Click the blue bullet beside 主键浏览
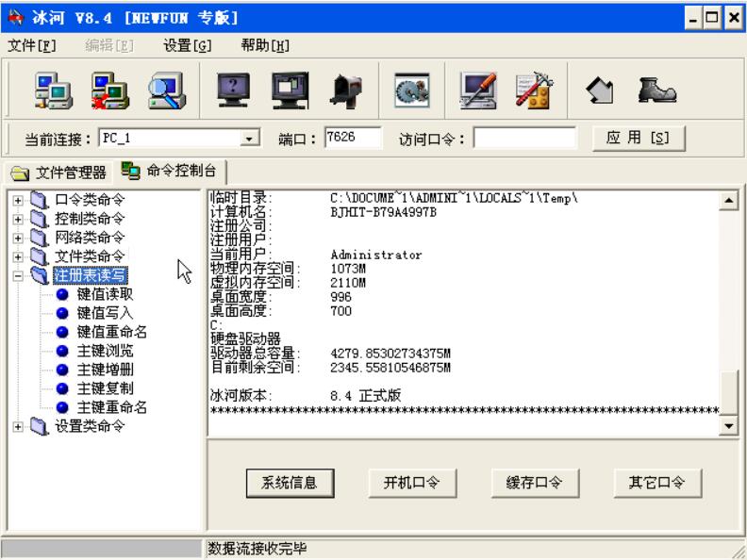 62,351
